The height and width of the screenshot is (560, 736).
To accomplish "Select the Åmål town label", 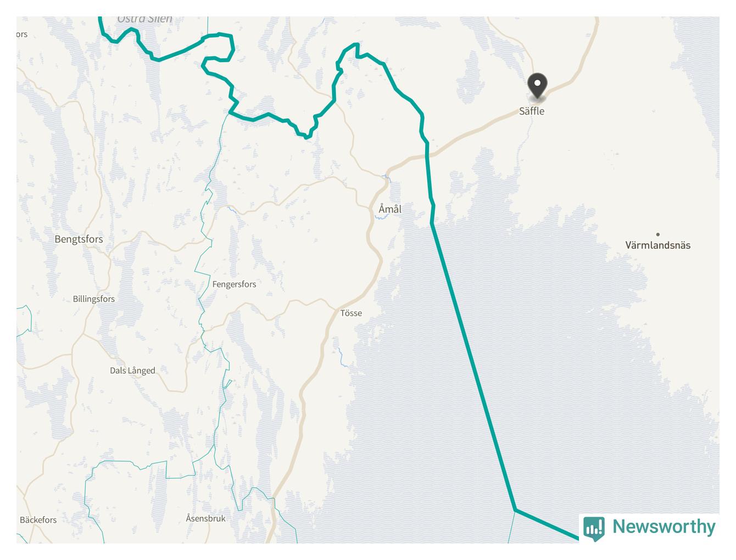I will tap(390, 209).
